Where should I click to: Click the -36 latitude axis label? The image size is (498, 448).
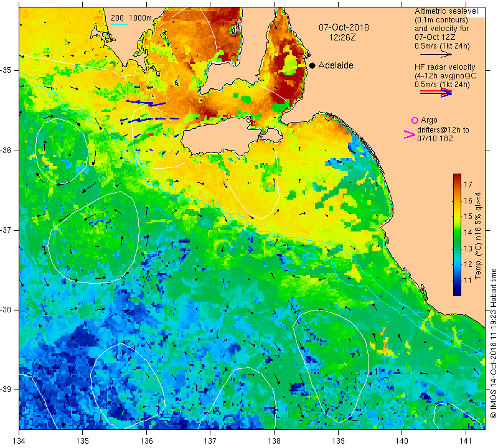pos(6,150)
